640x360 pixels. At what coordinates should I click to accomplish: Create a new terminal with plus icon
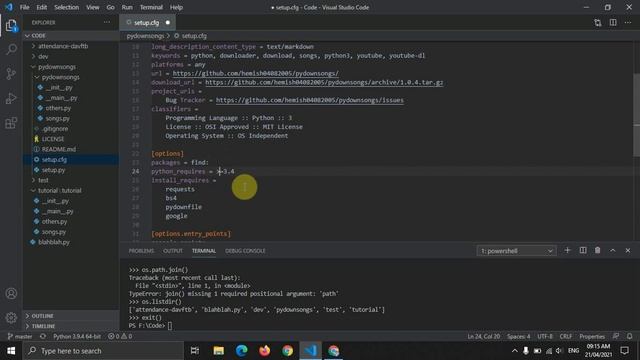pyautogui.click(x=567, y=250)
